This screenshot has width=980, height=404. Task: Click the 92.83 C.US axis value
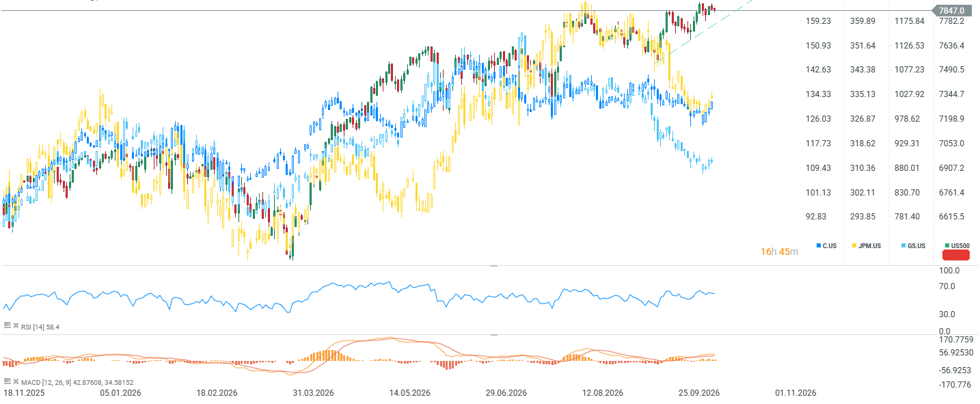click(x=816, y=217)
